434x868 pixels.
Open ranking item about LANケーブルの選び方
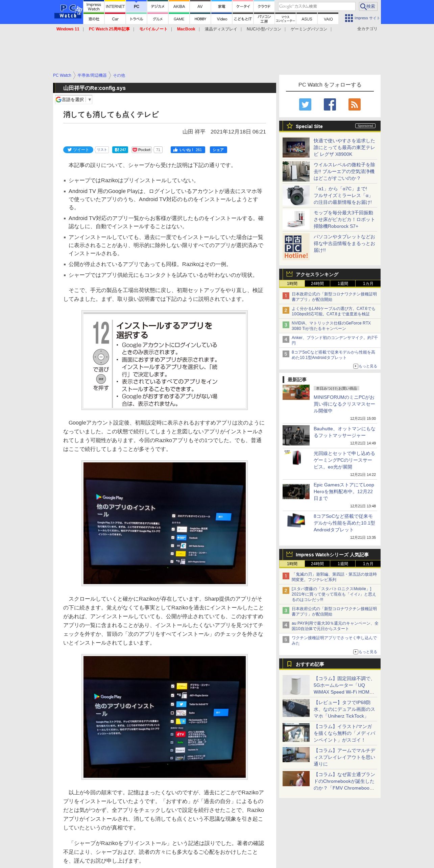[x=334, y=311]
